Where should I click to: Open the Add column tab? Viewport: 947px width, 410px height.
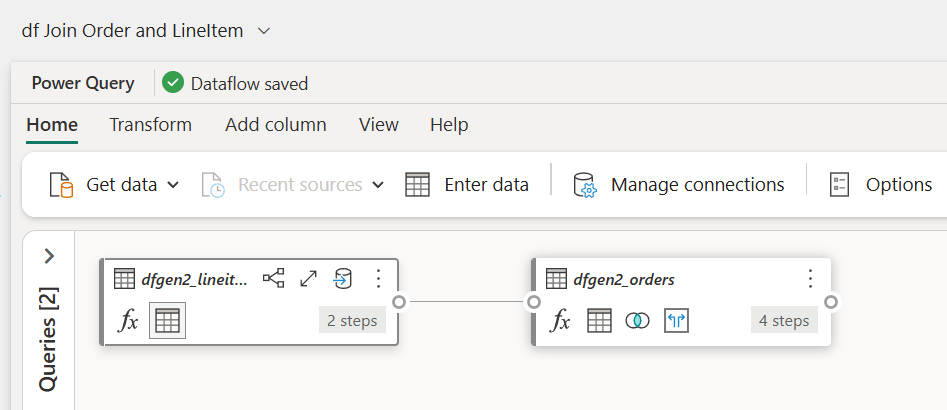(x=275, y=125)
